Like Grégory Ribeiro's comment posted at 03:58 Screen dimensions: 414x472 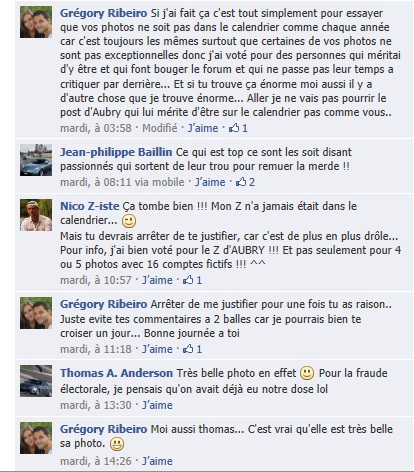(203, 128)
